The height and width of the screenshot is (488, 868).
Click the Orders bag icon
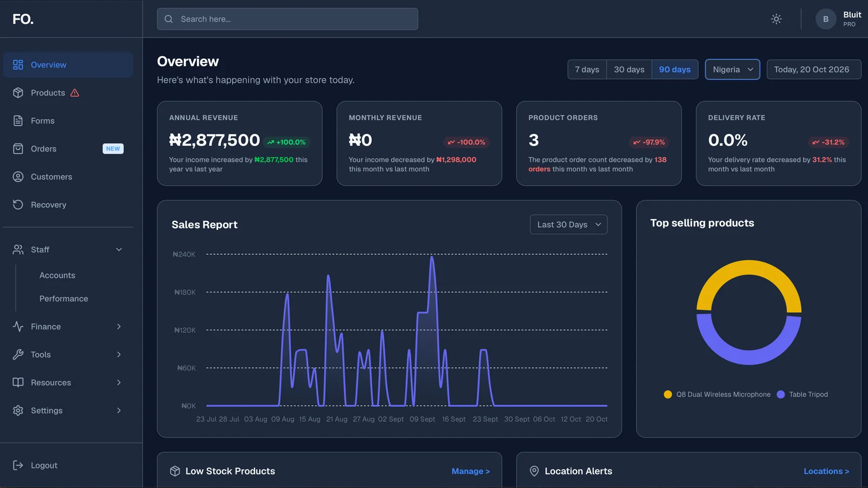tap(18, 149)
